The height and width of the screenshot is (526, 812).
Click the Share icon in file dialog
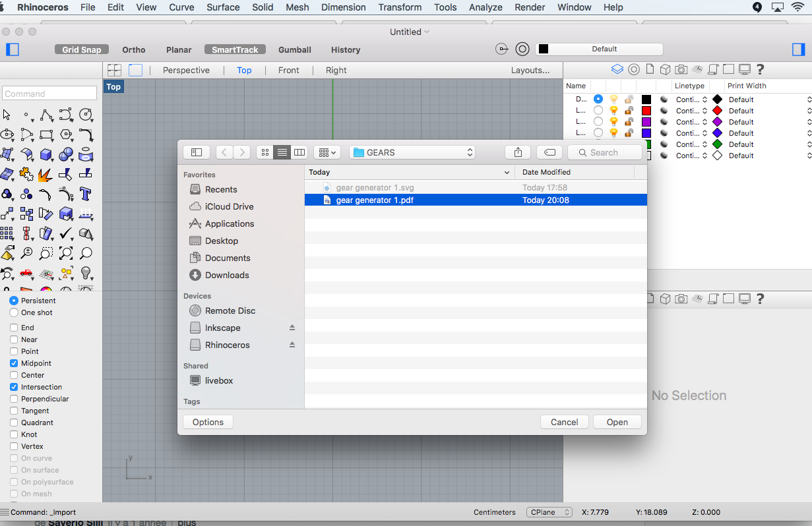click(518, 152)
